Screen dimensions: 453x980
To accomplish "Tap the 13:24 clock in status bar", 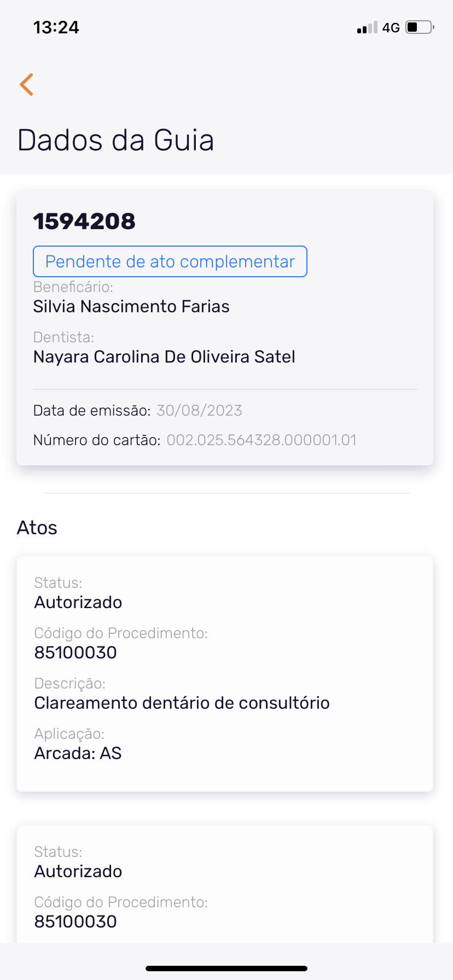I will 56,27.
